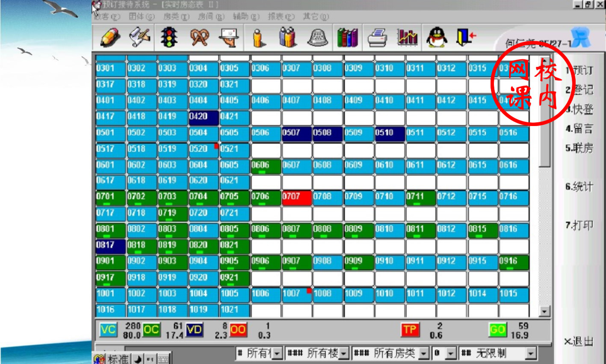Expand the ## 无限制 dropdown
The width and height of the screenshot is (606, 364).
[x=531, y=353]
